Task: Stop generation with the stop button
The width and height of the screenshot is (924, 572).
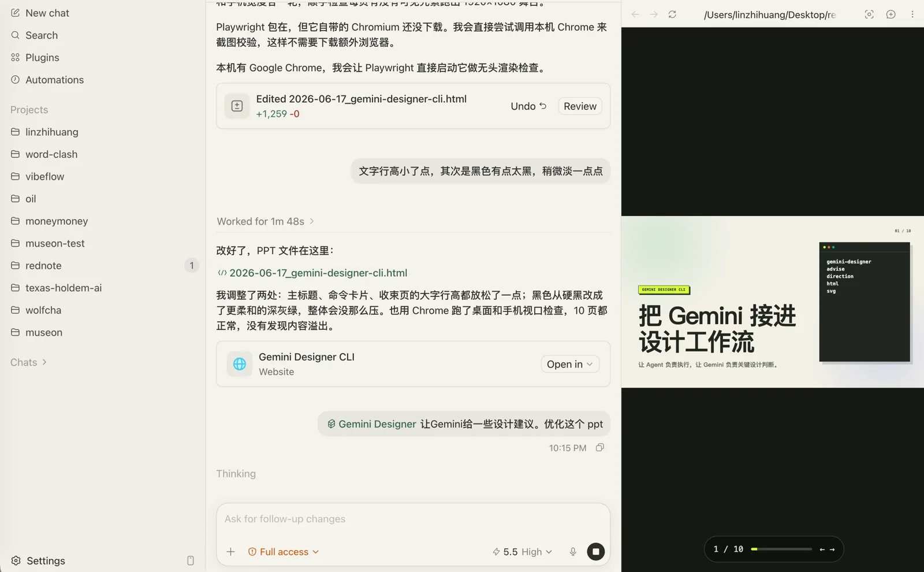Action: click(595, 552)
